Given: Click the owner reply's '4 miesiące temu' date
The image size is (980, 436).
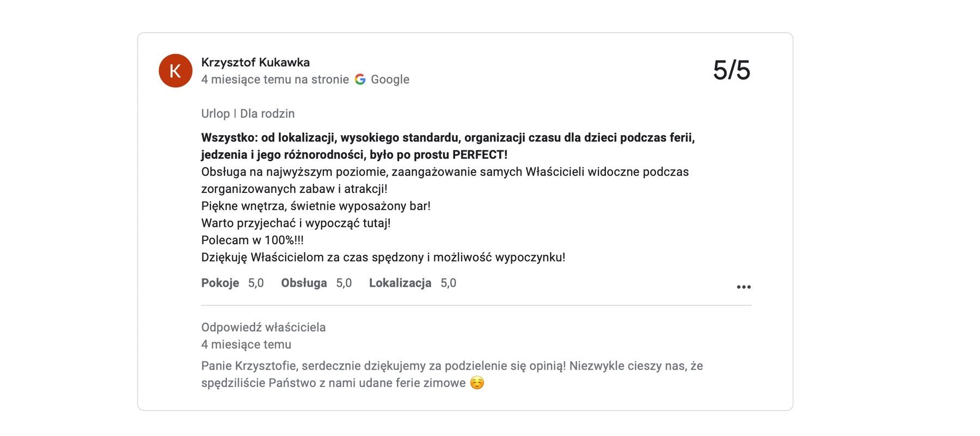Looking at the screenshot, I should click(x=246, y=344).
